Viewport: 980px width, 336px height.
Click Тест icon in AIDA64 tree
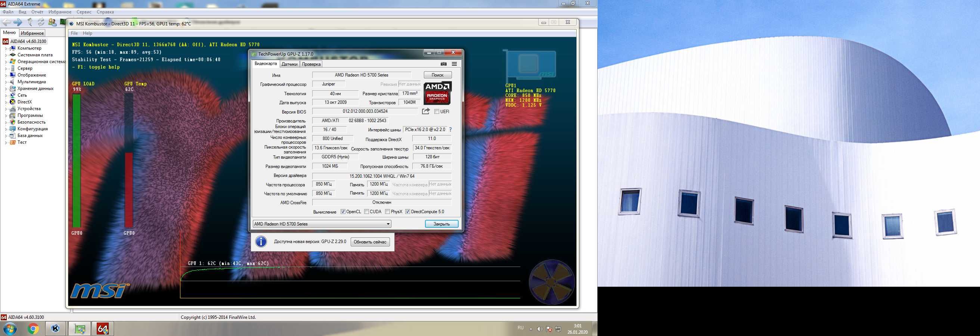13,142
